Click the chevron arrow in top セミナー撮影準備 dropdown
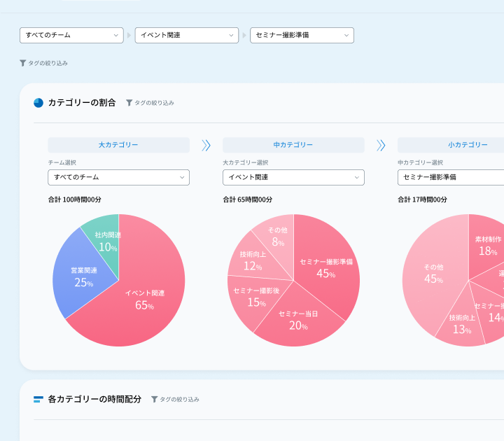The height and width of the screenshot is (441, 504). [x=346, y=36]
